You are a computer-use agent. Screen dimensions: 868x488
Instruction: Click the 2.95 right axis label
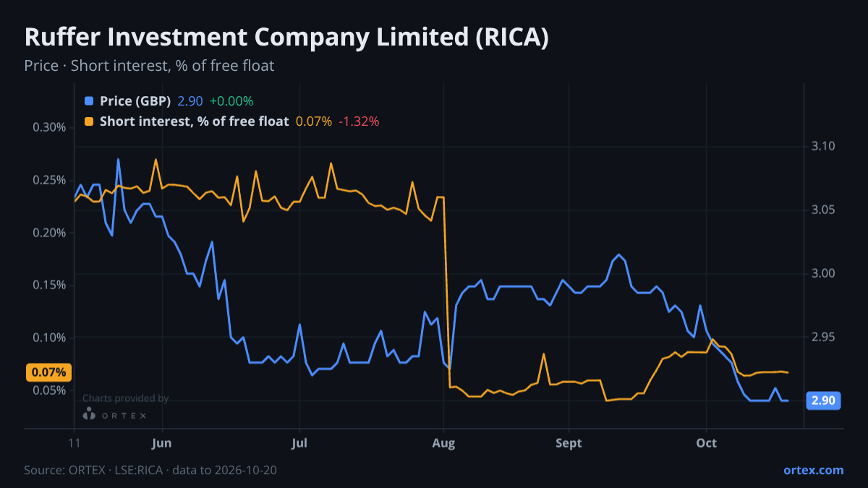pos(823,337)
